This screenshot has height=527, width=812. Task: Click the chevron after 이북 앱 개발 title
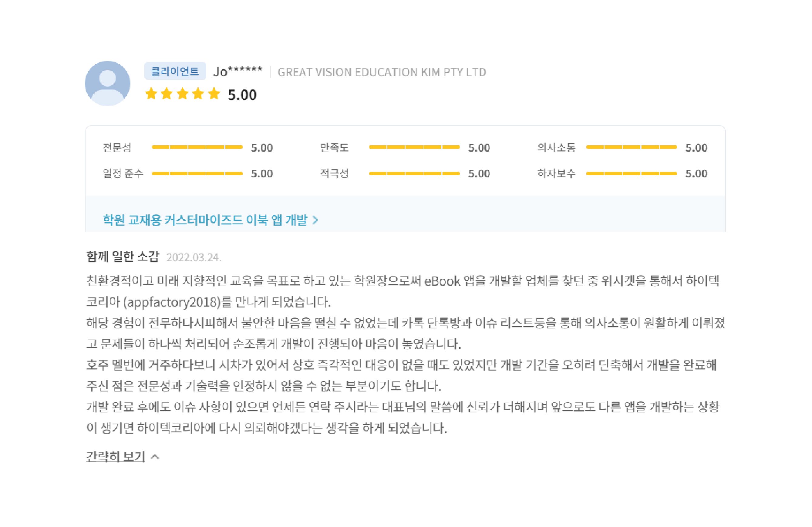pyautogui.click(x=315, y=220)
